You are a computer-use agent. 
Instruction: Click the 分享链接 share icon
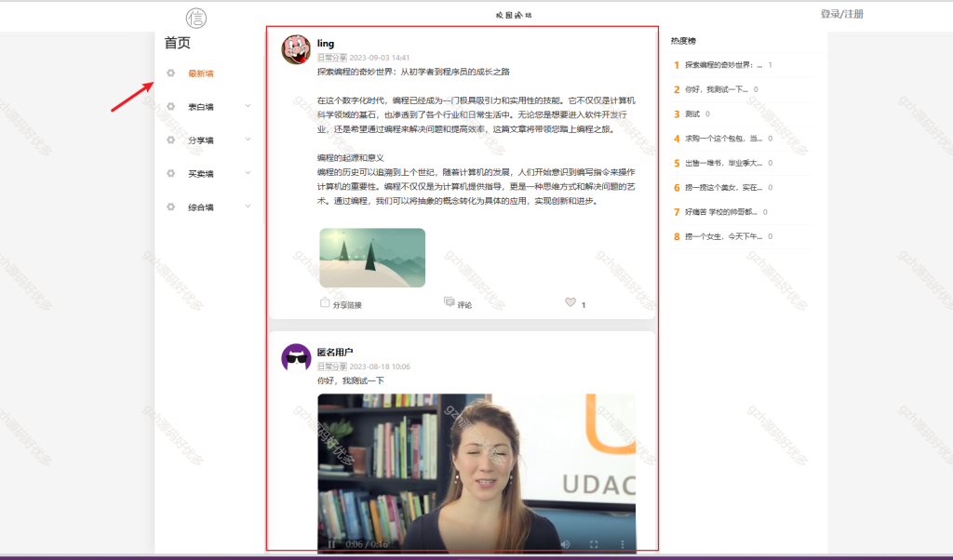coord(325,302)
